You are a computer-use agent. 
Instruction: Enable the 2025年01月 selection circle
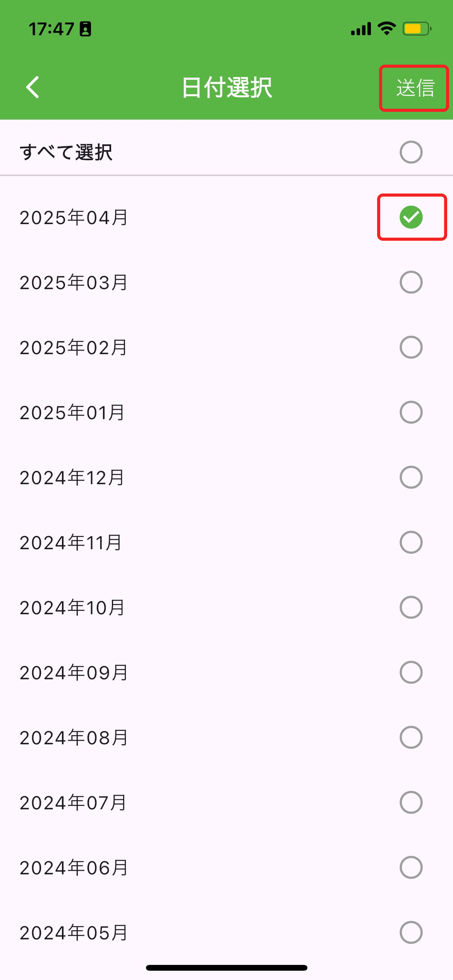click(x=411, y=412)
